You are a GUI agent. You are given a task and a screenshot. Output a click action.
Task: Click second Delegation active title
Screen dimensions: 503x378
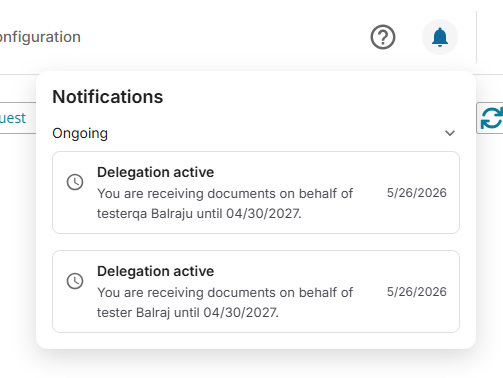tap(155, 271)
